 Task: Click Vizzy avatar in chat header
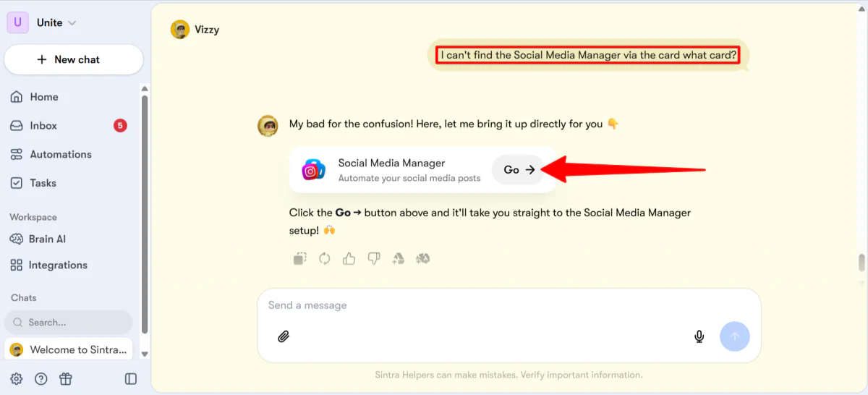point(180,30)
